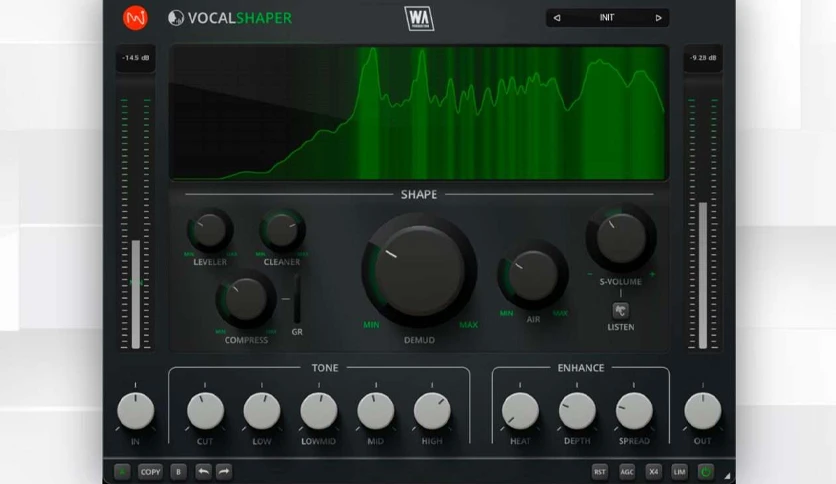Screen dimensions: 836x484
Task: Toggle the S-Volume Listen ear button
Action: click(620, 311)
